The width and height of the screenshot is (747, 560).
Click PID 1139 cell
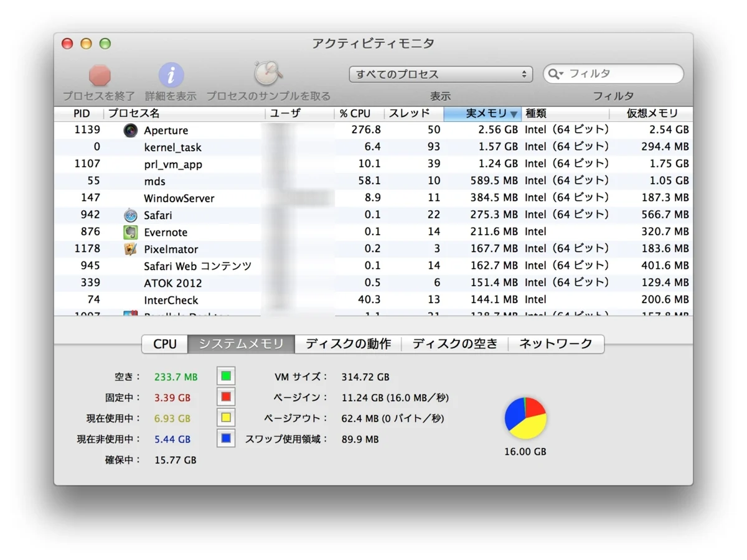87,130
